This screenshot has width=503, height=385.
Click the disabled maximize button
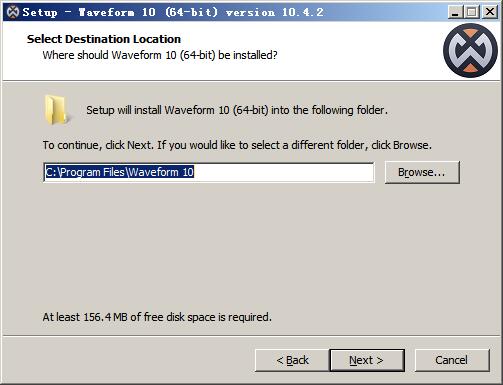pos(471,12)
